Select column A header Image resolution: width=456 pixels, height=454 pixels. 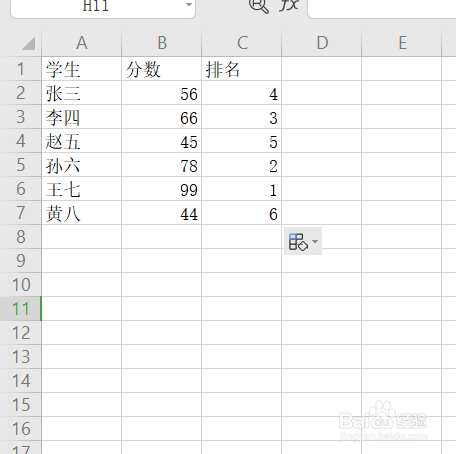(82, 43)
